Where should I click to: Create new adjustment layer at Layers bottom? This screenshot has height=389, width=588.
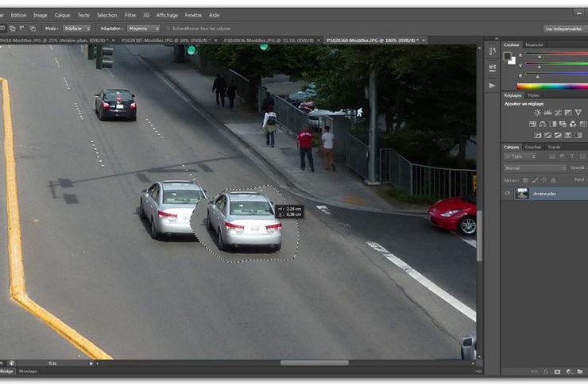(569, 372)
